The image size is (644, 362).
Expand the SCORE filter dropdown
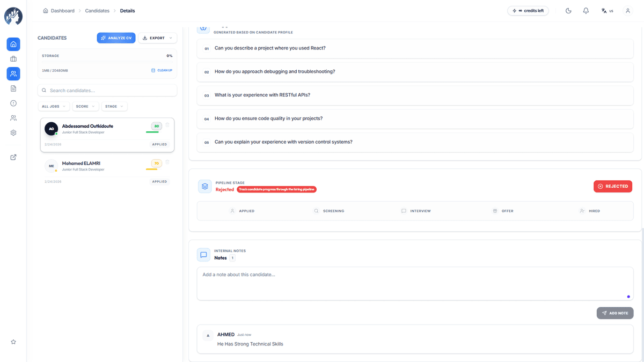pyautogui.click(x=85, y=106)
